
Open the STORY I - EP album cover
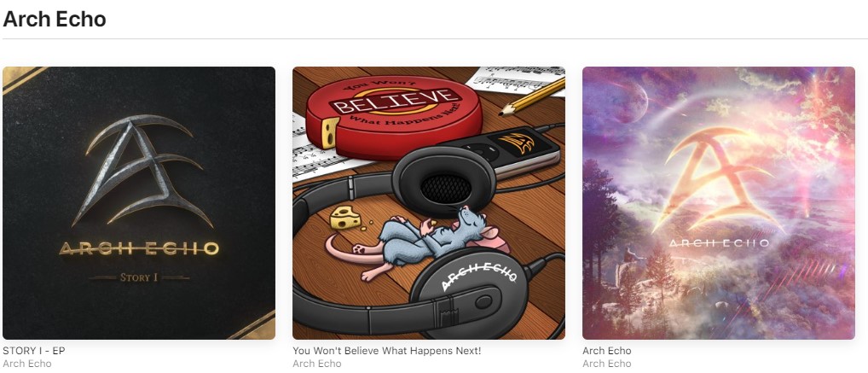coord(139,203)
